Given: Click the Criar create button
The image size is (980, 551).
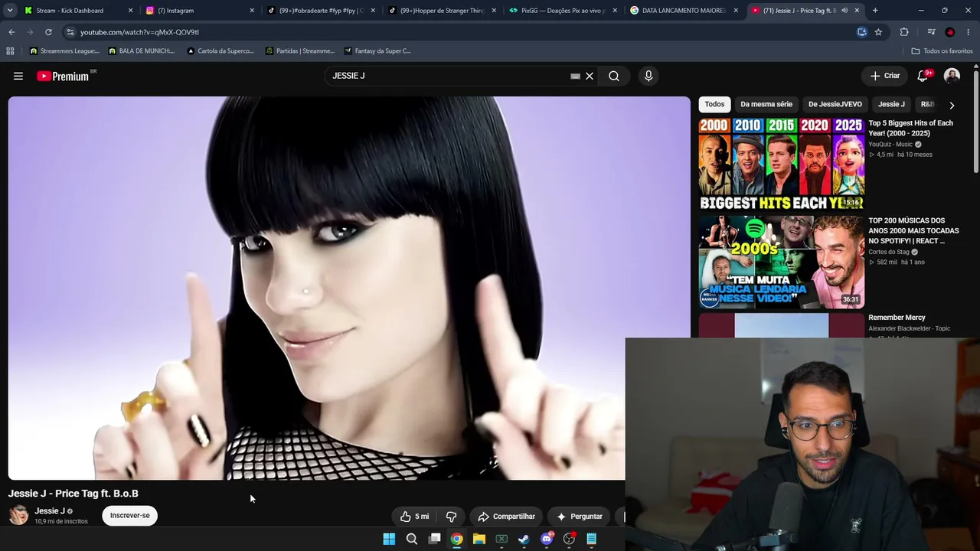Looking at the screenshot, I should [885, 76].
